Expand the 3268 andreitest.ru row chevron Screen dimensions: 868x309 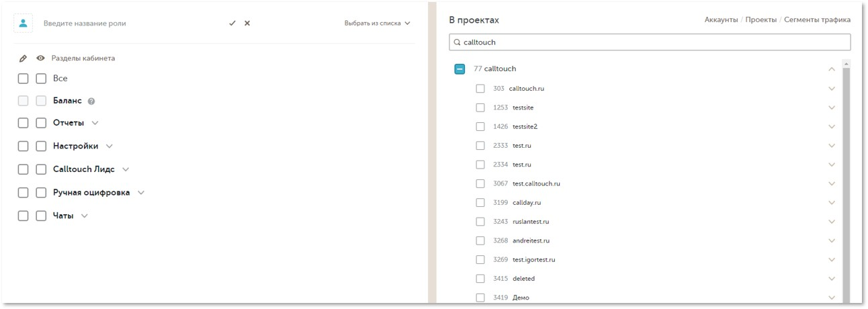(x=832, y=240)
